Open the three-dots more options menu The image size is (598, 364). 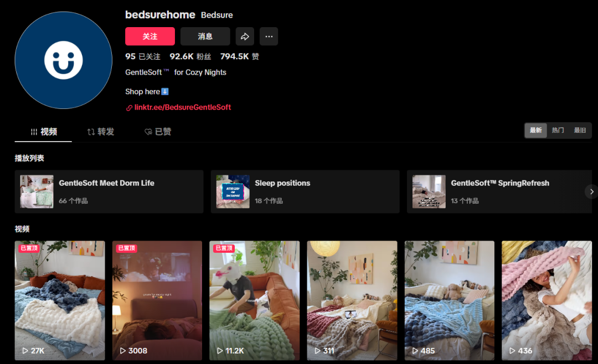(x=269, y=37)
